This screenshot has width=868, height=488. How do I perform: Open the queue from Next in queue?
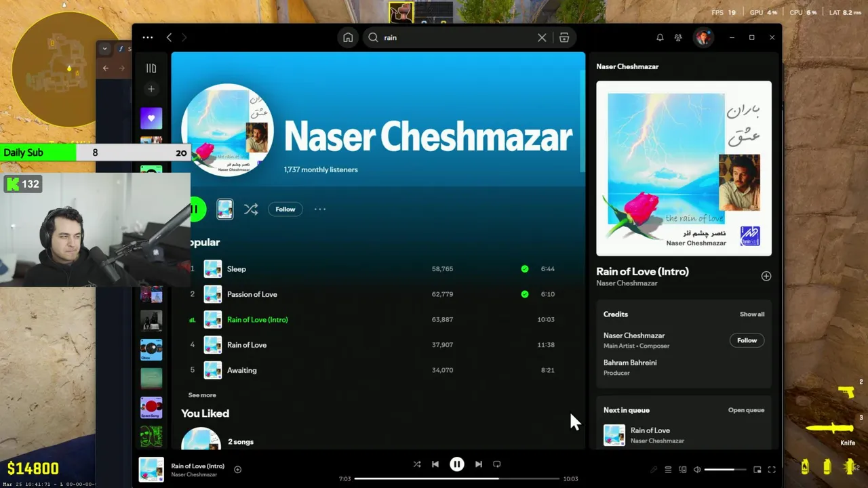click(x=746, y=410)
